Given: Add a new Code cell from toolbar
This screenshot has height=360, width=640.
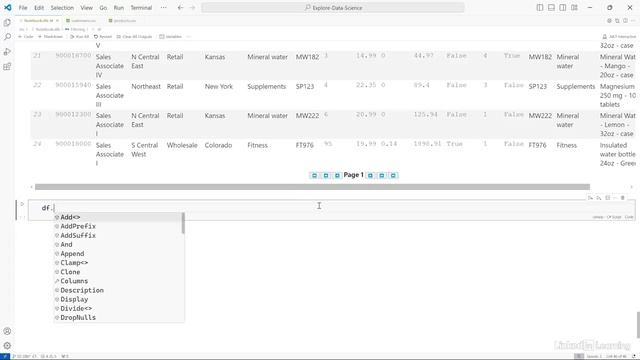Looking at the screenshot, I should coord(26,37).
